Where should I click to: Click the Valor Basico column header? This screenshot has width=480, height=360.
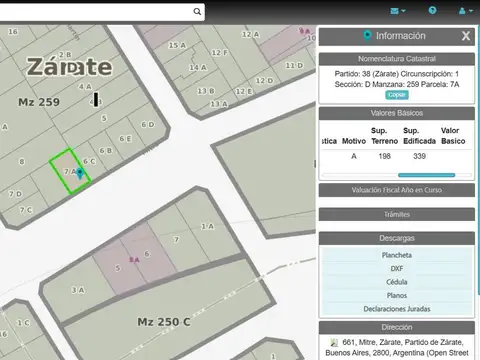tap(453, 136)
